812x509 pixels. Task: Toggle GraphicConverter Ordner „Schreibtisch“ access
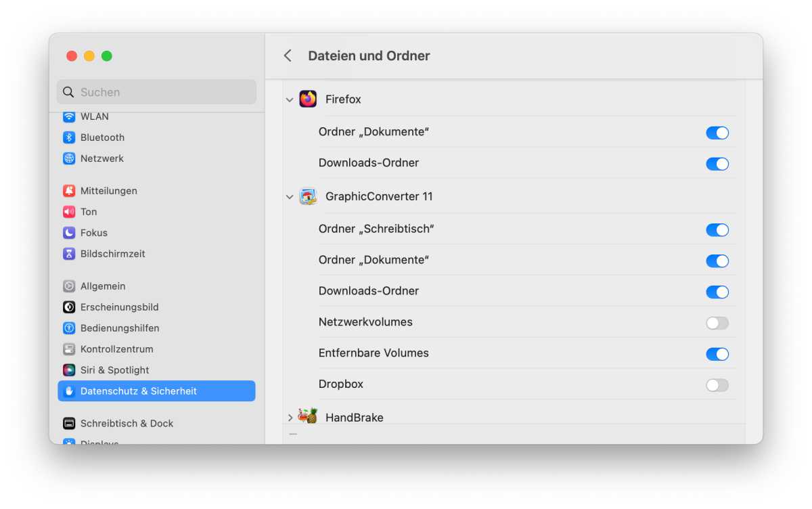[x=717, y=230]
